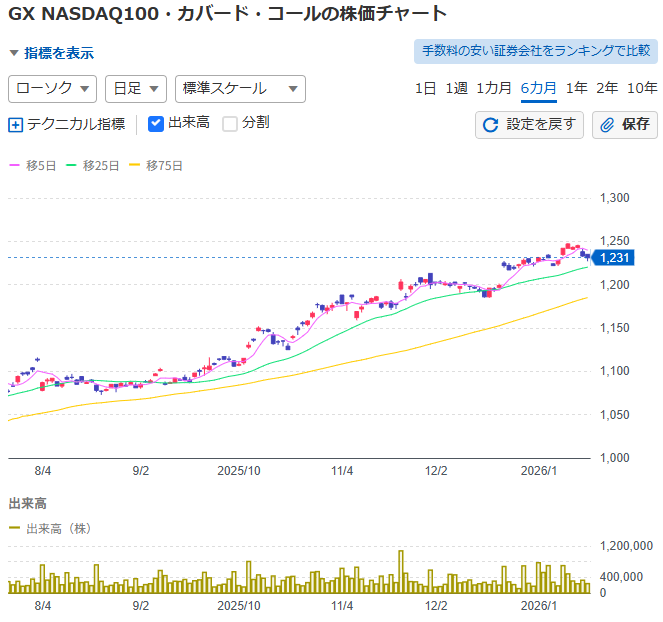Click the pink 移5日 legend line
This screenshot has height=622, width=663.
tap(14, 165)
